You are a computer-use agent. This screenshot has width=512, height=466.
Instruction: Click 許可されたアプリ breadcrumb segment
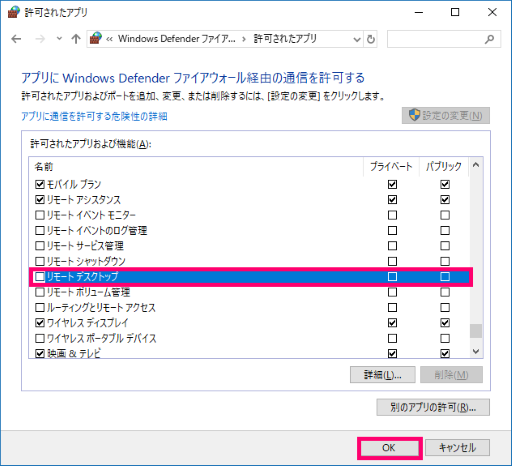click(285, 39)
